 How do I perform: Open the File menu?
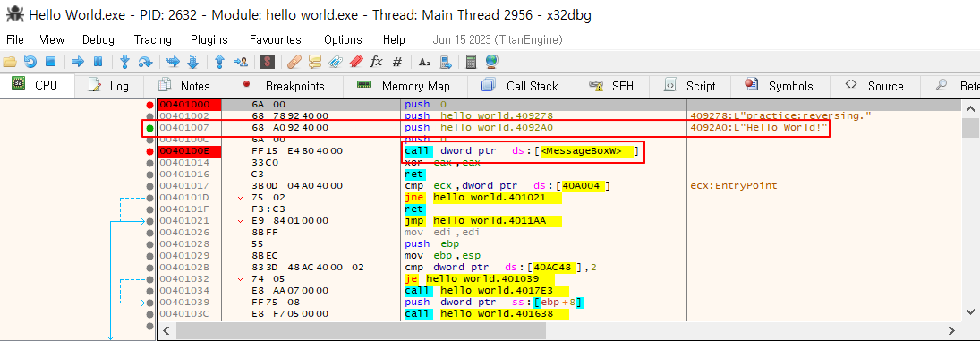click(15, 39)
